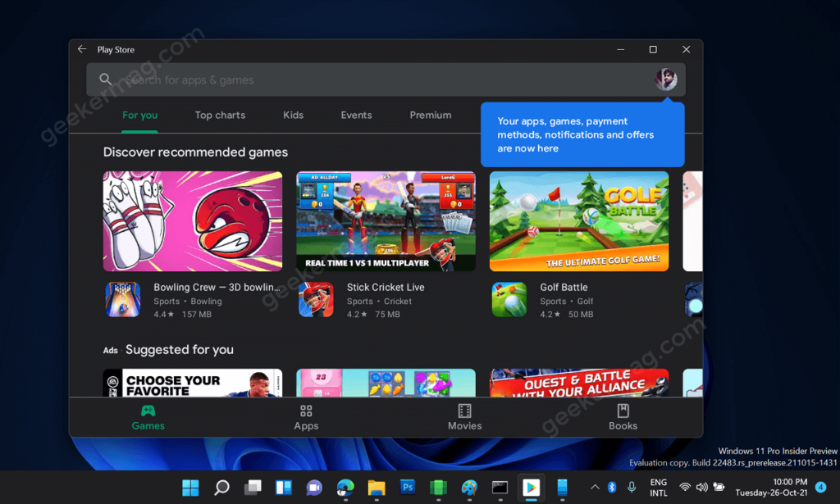This screenshot has height=504, width=840.
Task: Open the Wi-Fi network tray icon
Action: tap(685, 487)
